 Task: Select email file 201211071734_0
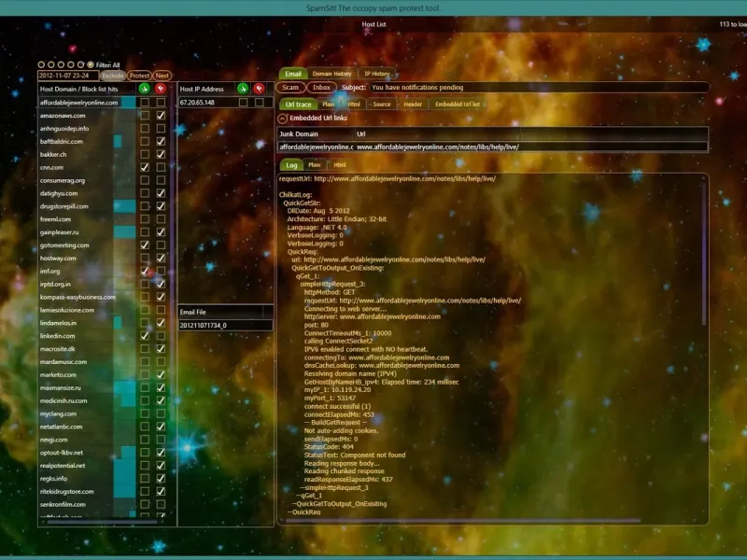225,325
